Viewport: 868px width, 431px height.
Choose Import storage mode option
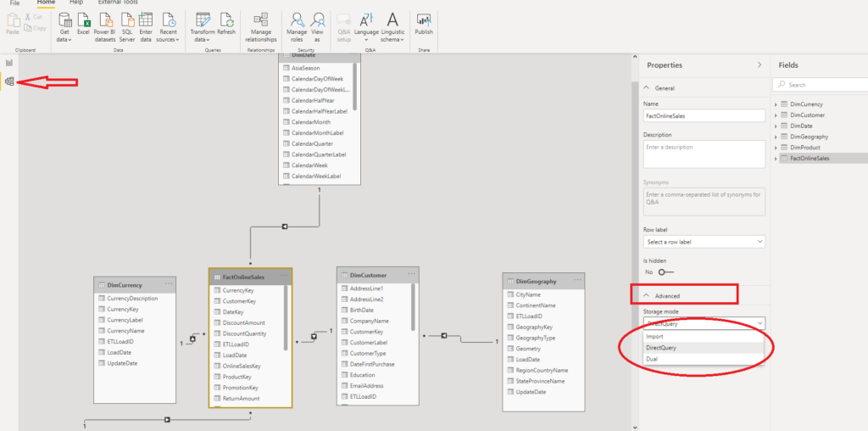(x=704, y=336)
